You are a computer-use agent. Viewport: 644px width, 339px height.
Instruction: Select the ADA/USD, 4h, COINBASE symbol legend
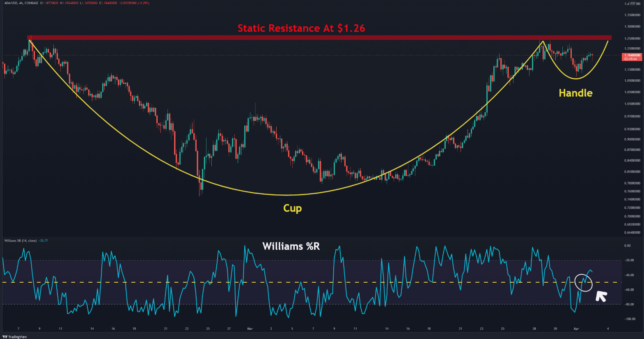pos(21,3)
